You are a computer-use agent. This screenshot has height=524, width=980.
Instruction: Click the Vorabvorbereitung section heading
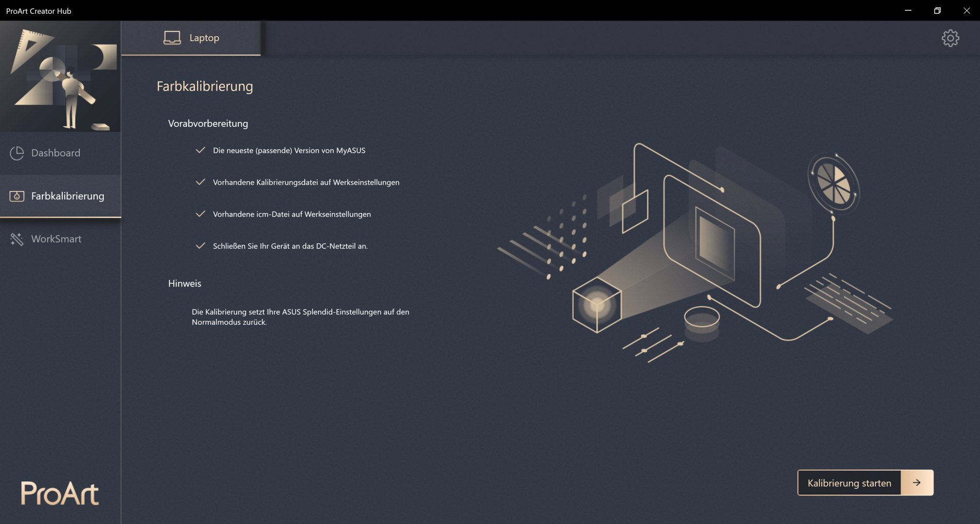[208, 123]
